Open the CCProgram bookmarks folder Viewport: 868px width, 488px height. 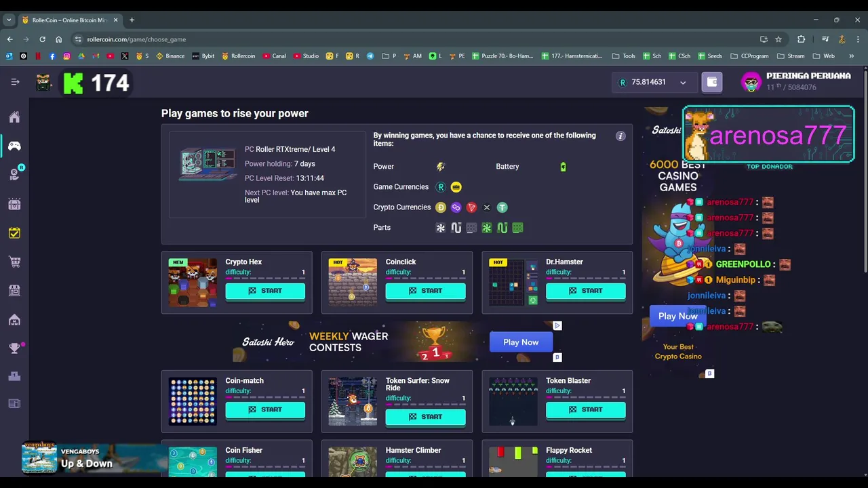pos(750,56)
